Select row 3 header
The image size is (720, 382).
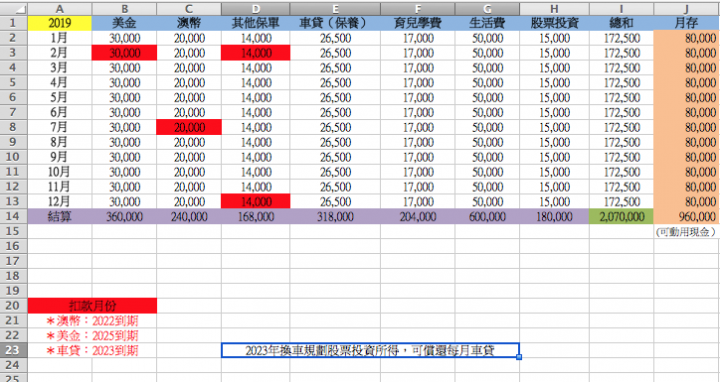point(13,53)
